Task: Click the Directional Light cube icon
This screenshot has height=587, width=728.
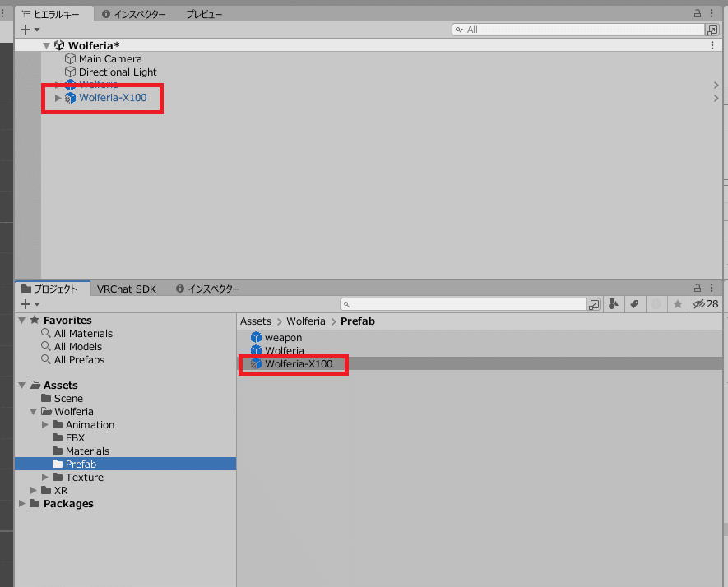Action: coord(70,72)
